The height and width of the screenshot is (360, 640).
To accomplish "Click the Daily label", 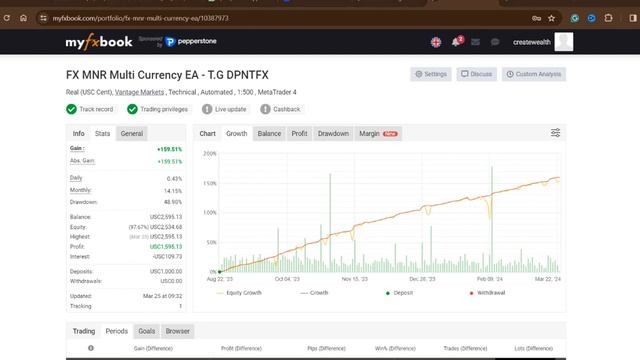I will click(x=76, y=178).
